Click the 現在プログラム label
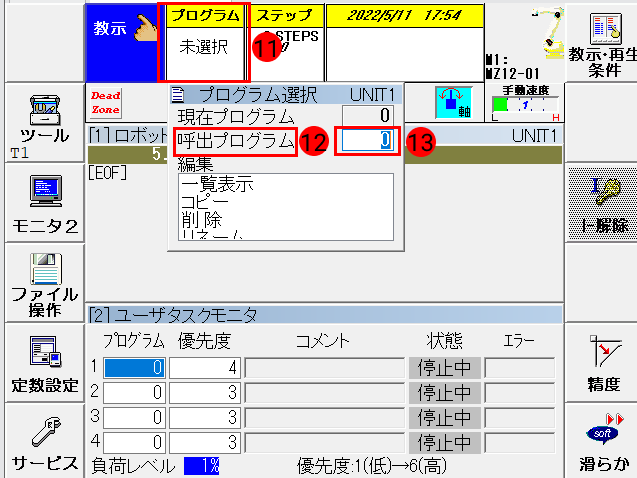The height and width of the screenshot is (478, 637). (x=236, y=117)
